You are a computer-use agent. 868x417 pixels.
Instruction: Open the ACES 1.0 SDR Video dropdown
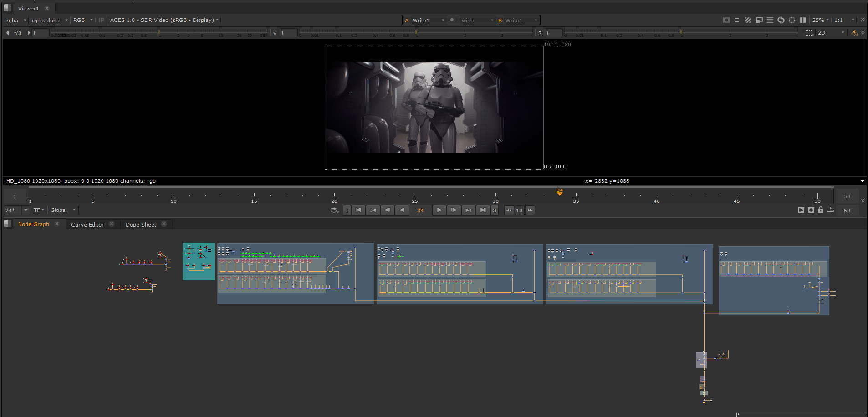coord(164,20)
